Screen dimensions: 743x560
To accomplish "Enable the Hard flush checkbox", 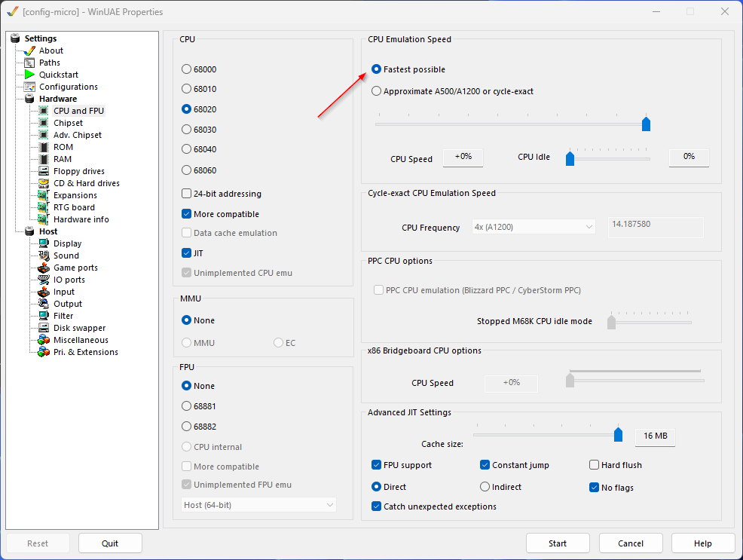I will click(595, 465).
